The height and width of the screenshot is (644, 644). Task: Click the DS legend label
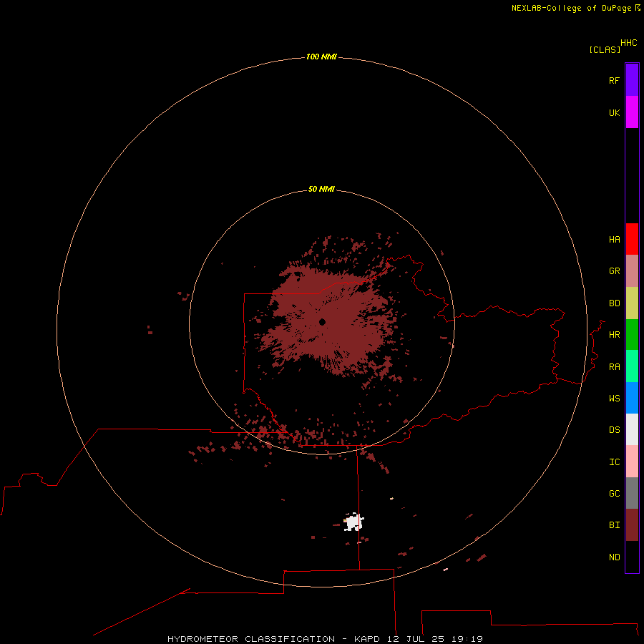[614, 430]
